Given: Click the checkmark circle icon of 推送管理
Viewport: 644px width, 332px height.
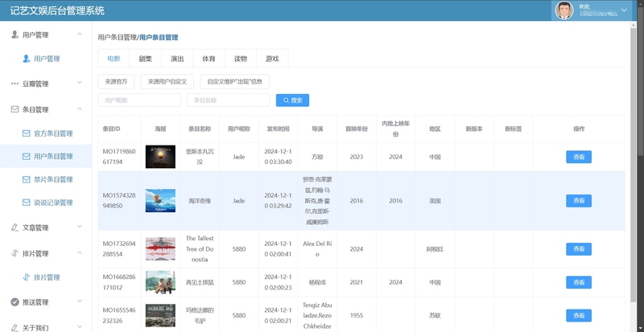Looking at the screenshot, I should pos(14,302).
